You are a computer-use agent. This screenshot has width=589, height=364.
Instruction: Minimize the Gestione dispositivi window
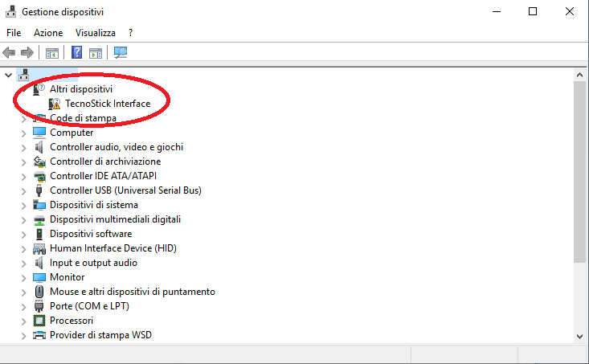[497, 11]
